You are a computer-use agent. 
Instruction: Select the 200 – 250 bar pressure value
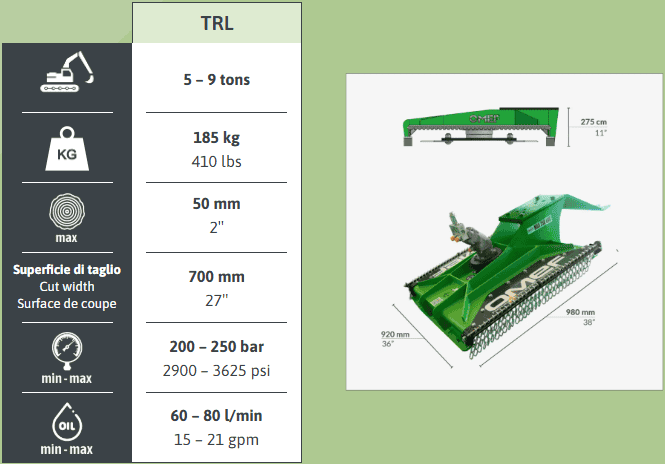pyautogui.click(x=216, y=347)
